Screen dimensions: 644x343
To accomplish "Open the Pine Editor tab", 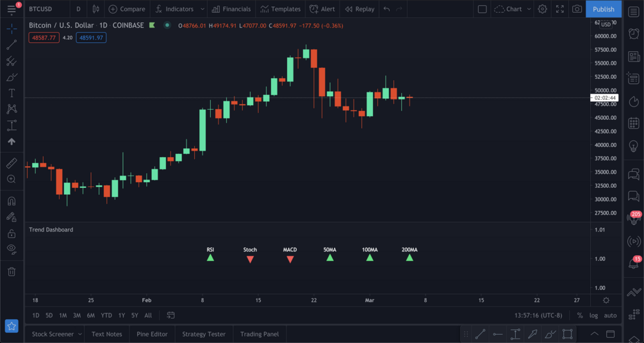I will tap(152, 334).
